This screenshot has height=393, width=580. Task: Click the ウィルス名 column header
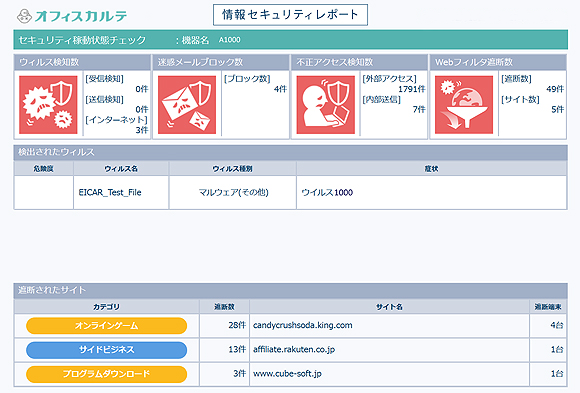point(121,169)
